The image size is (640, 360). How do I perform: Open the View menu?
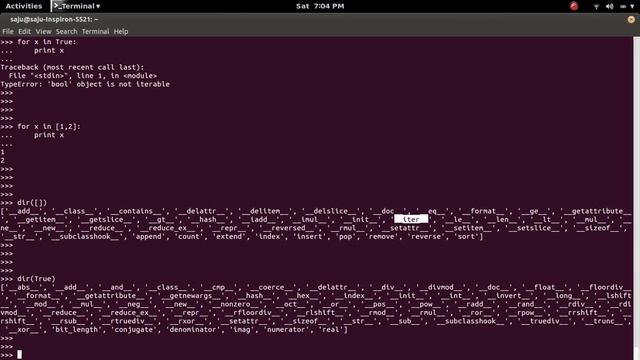[43, 31]
